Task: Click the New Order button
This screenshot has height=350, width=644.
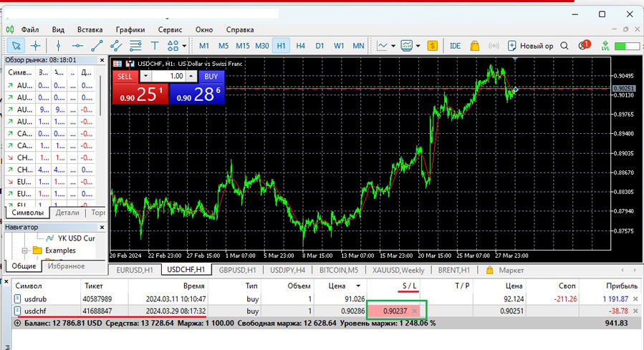Action: coord(530,46)
